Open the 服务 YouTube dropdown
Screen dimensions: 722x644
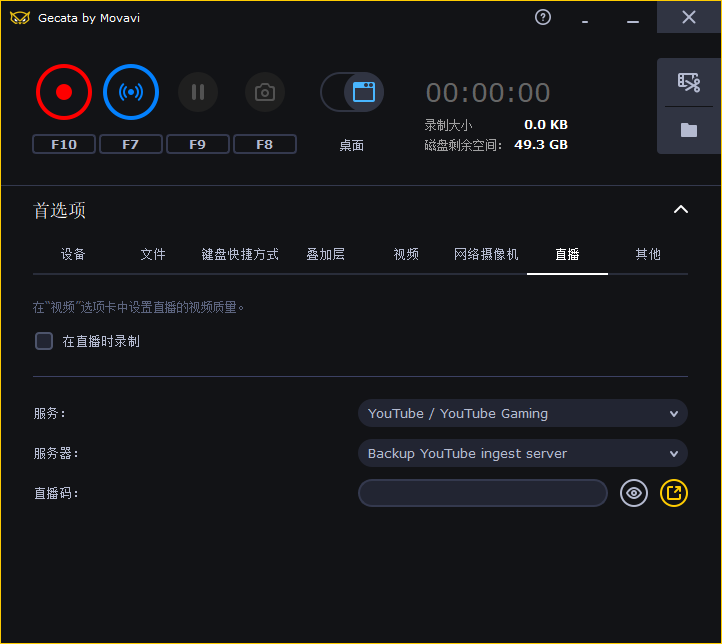(523, 413)
